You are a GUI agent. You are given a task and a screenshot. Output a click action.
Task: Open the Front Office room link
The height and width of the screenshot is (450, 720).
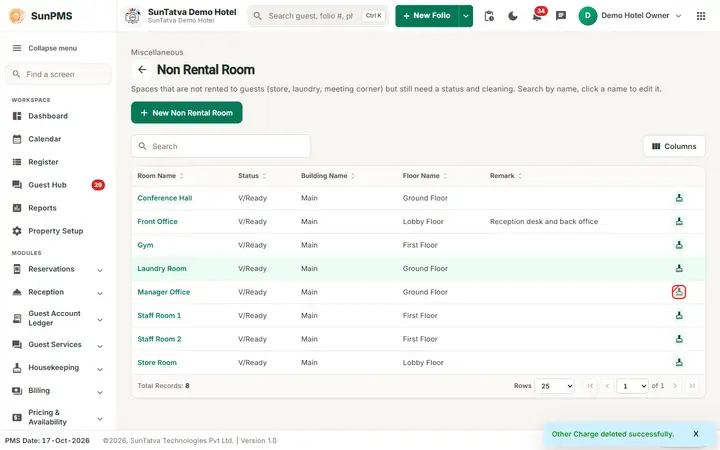pyautogui.click(x=158, y=221)
